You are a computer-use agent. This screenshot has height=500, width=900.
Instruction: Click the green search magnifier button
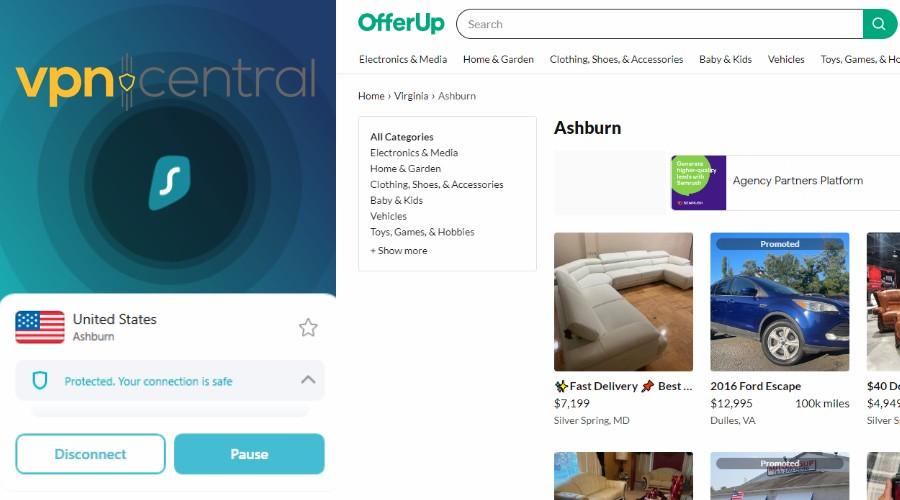coord(879,24)
